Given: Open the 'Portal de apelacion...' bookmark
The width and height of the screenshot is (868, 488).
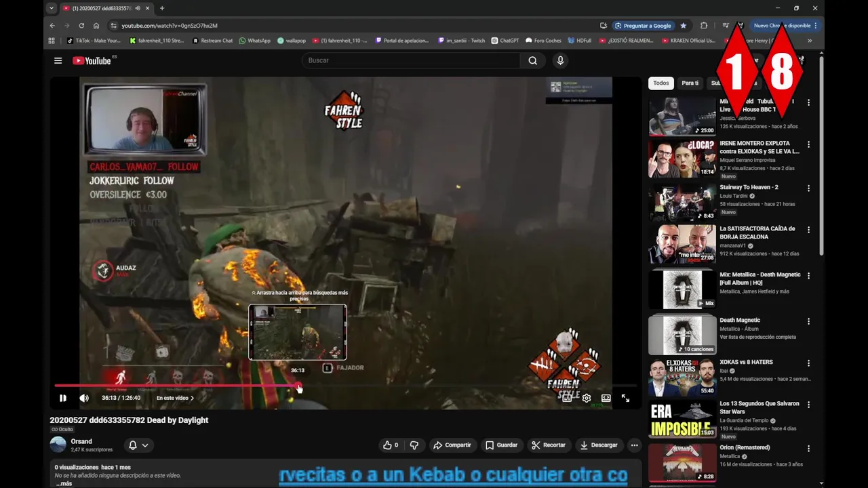Looking at the screenshot, I should pyautogui.click(x=402, y=41).
